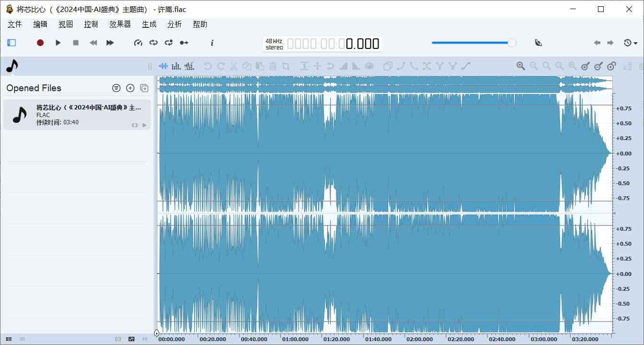Open the playback speed control
The height and width of the screenshot is (345, 644).
138,43
